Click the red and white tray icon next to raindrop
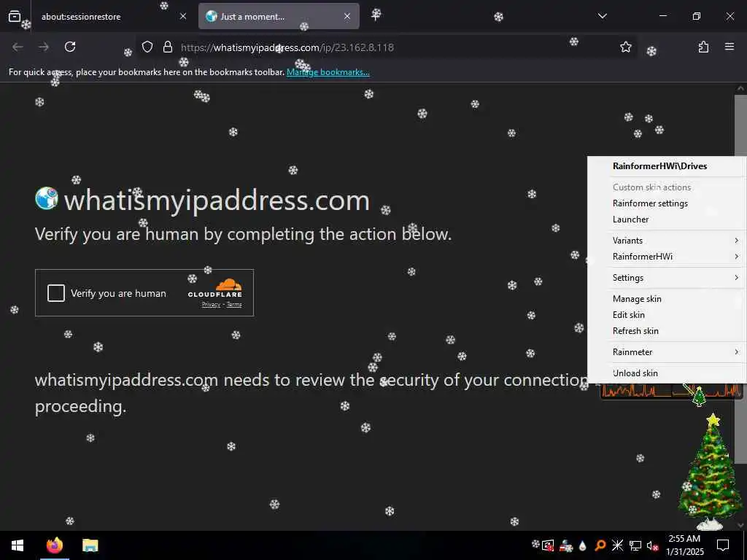 566,545
